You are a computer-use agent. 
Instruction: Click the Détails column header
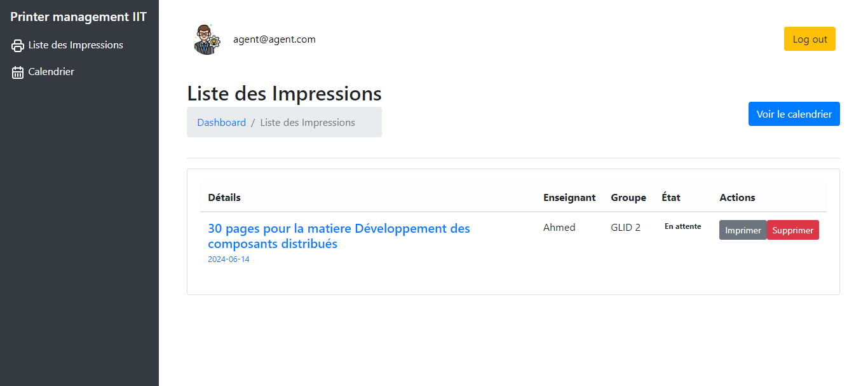[x=224, y=198]
